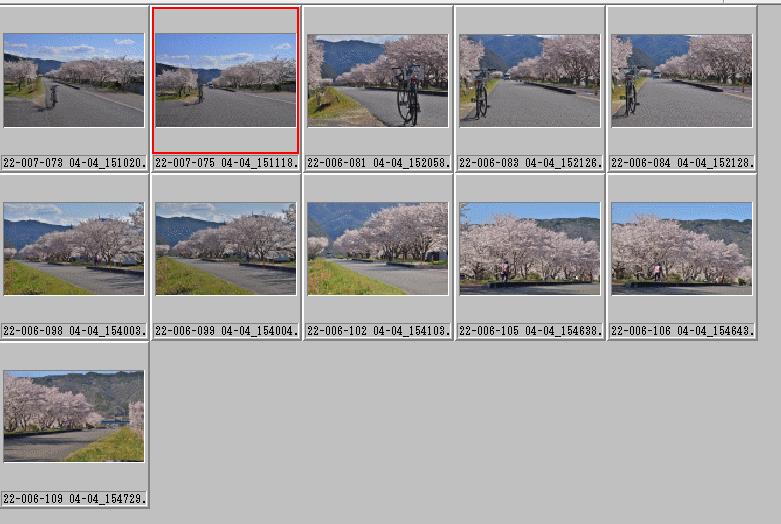Choose the thumbnail image of photo 22-006-084
This screenshot has height=524, width=781.
[681, 80]
